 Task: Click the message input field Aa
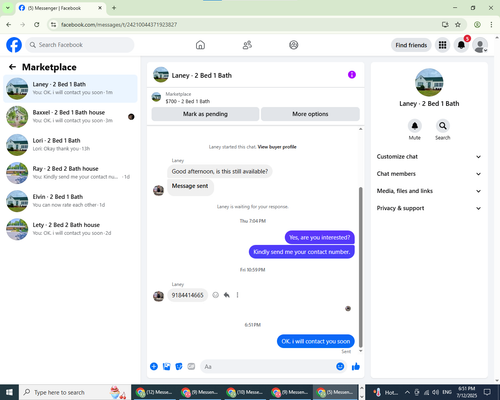(x=268, y=367)
